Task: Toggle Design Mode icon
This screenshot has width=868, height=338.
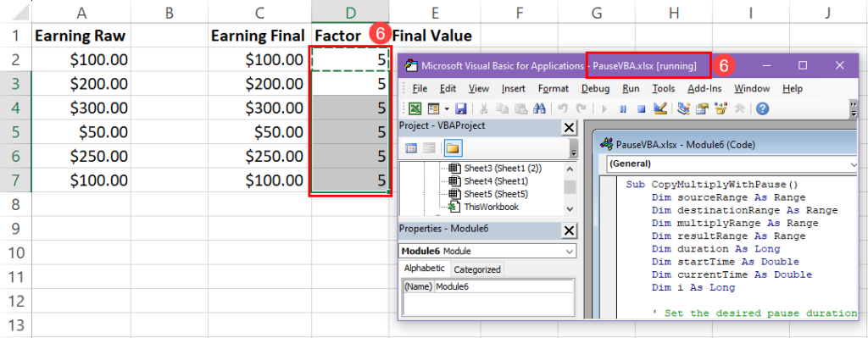Action: click(x=659, y=108)
